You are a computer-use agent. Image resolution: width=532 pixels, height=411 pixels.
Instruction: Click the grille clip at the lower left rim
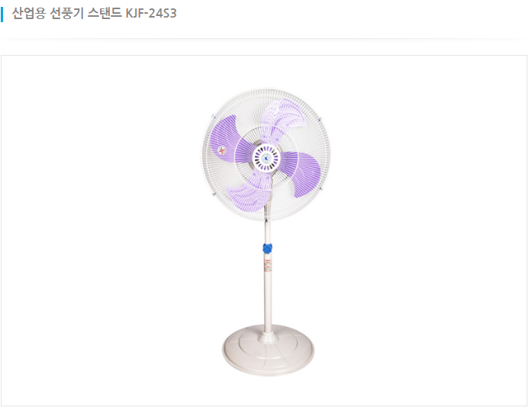pos(213,195)
